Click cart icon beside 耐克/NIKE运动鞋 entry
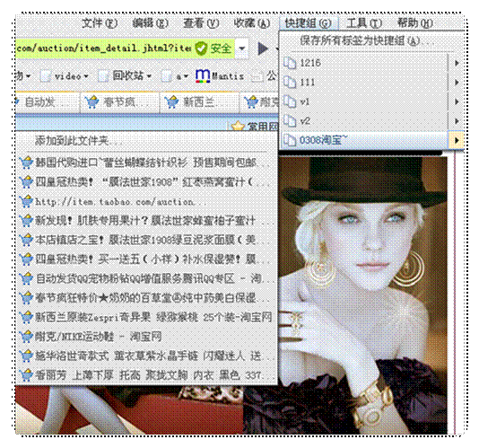 [x=26, y=337]
